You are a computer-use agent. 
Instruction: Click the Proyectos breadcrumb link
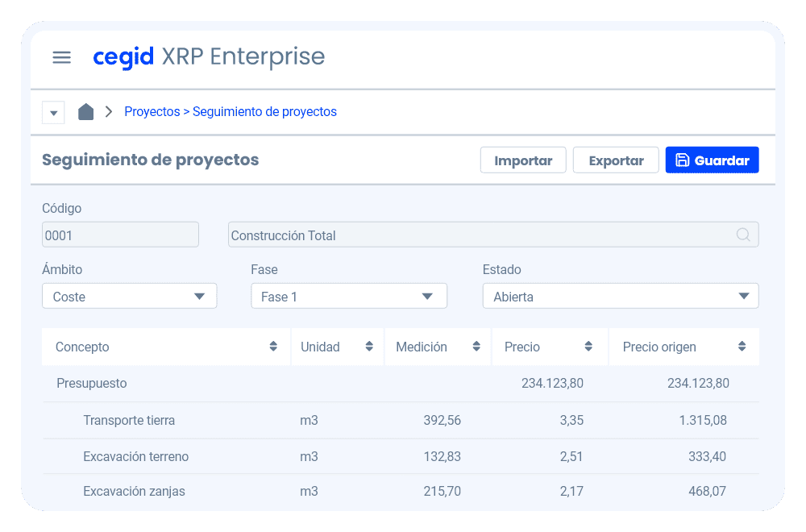(152, 112)
